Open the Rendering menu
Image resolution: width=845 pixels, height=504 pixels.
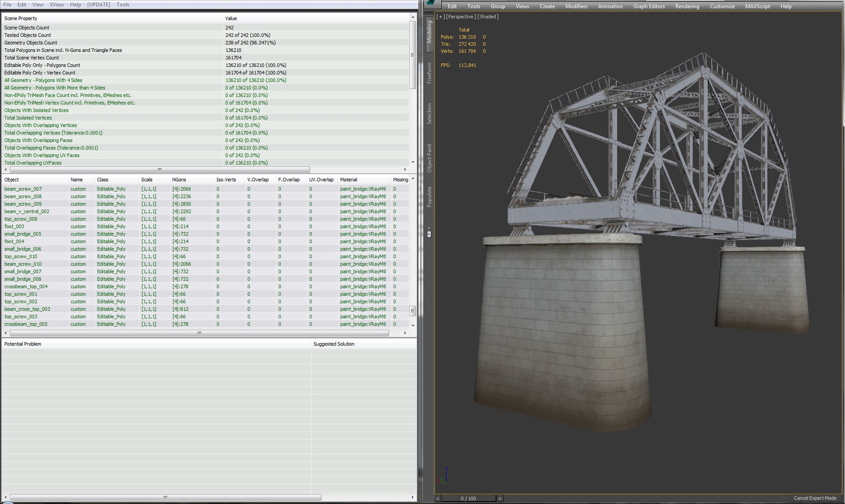pos(687,7)
